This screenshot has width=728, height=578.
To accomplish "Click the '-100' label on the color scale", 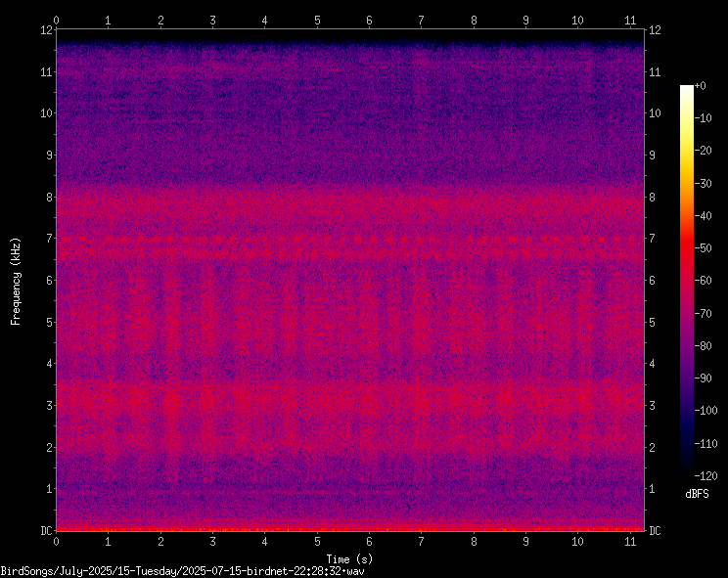I will click(x=706, y=411).
